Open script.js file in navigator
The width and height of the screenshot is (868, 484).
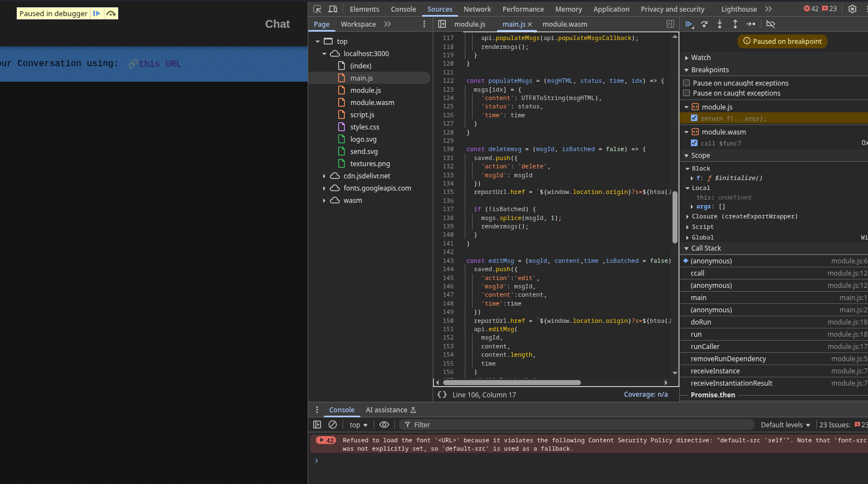pos(362,114)
